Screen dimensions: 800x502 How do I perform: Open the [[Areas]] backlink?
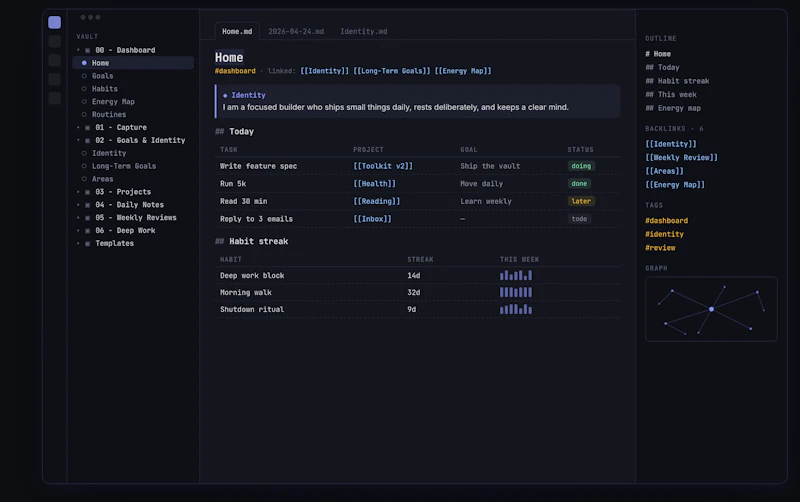tap(664, 171)
